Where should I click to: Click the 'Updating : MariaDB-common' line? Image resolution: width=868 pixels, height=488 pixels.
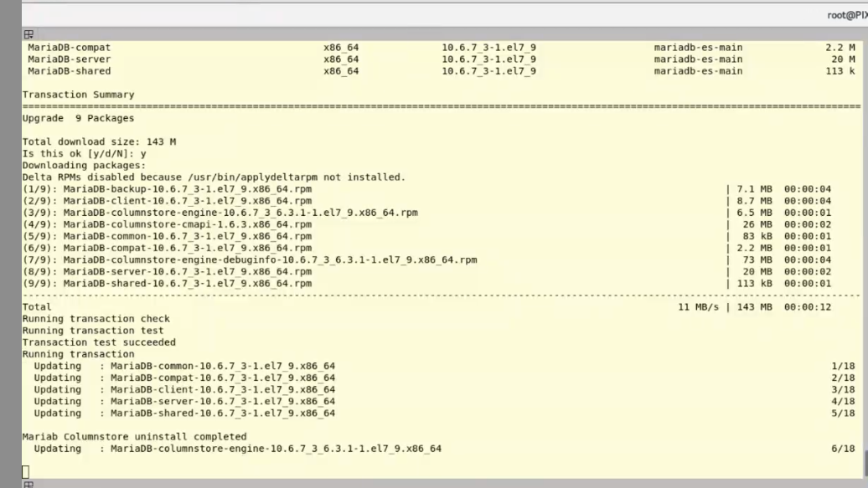coord(184,366)
